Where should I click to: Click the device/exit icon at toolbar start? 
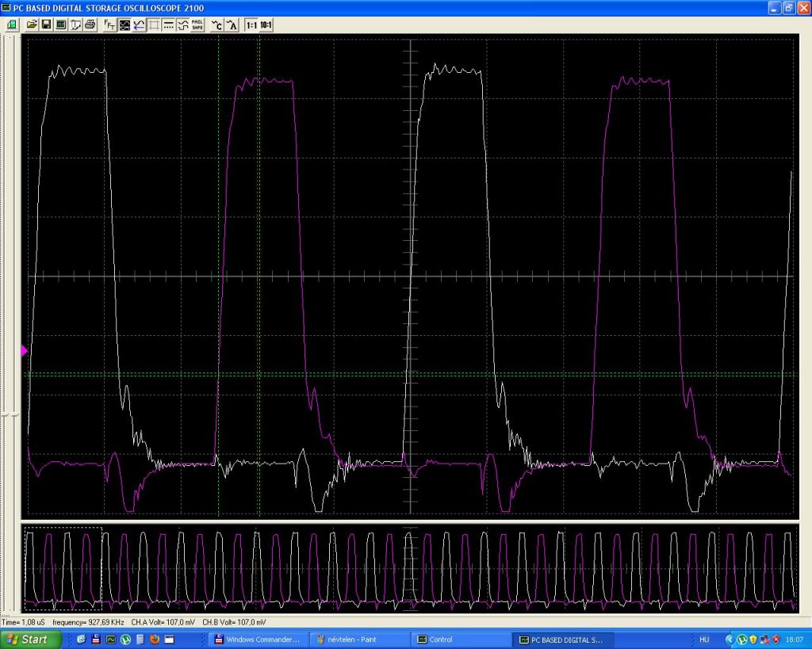click(x=11, y=25)
